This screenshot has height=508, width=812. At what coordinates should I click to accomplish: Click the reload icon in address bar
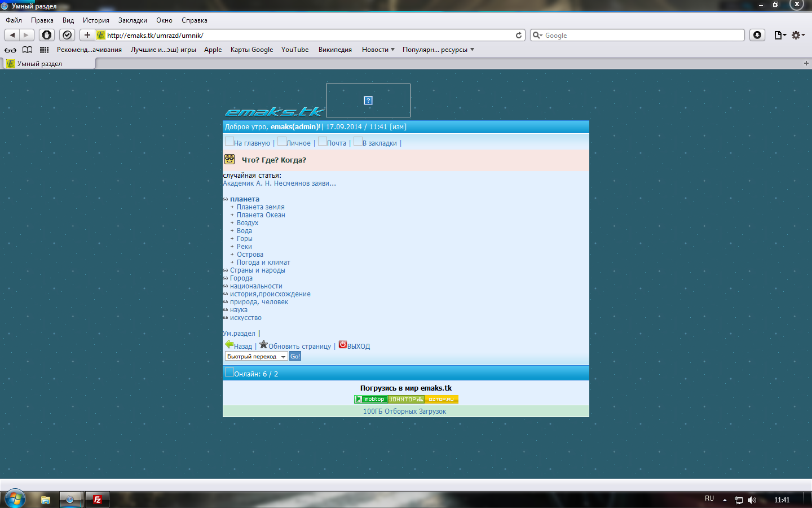pos(519,35)
